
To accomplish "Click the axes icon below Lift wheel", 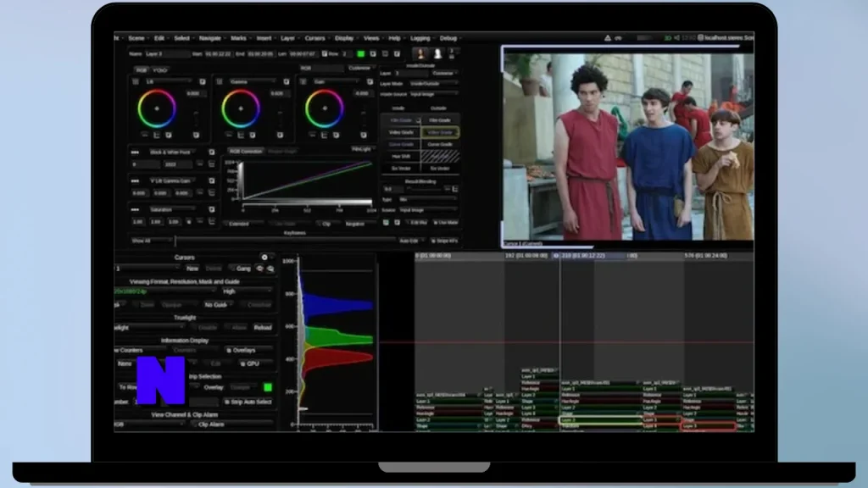I will coord(157,135).
